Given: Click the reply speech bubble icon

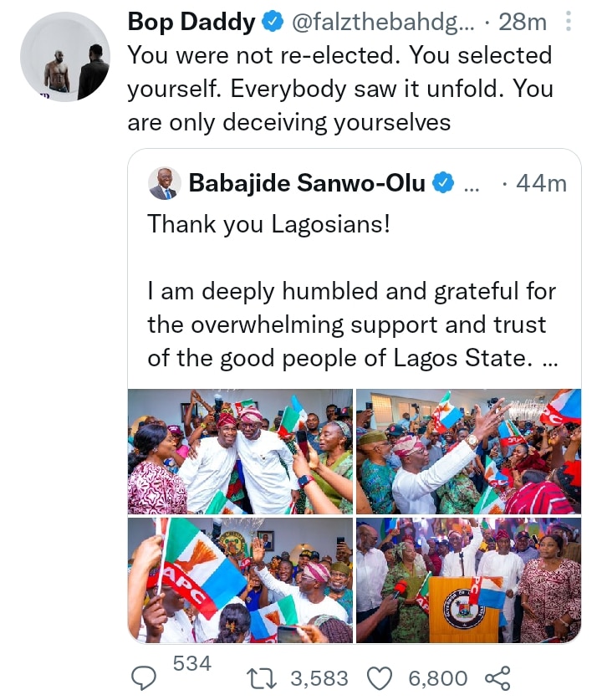Looking at the screenshot, I should coord(147,677).
